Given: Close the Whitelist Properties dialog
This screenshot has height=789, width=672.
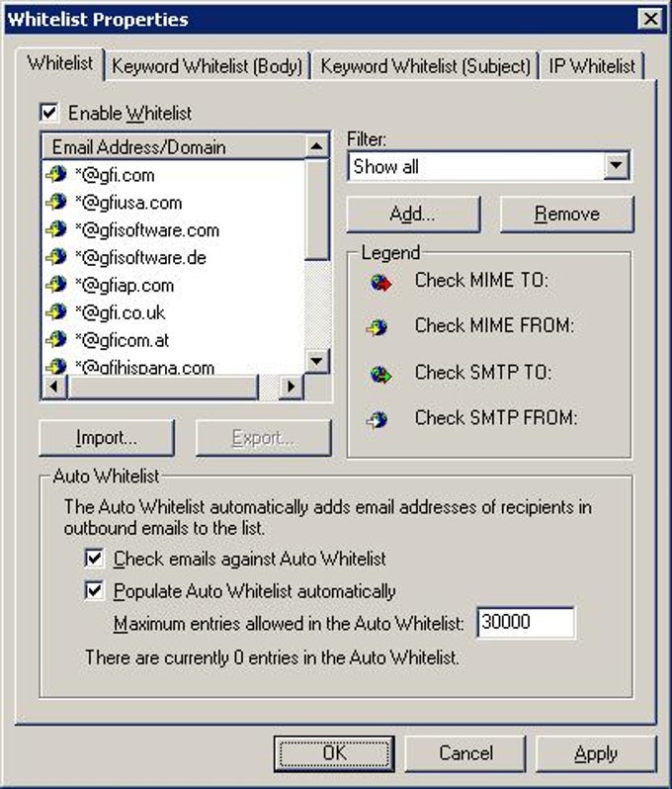Looking at the screenshot, I should 650,19.
